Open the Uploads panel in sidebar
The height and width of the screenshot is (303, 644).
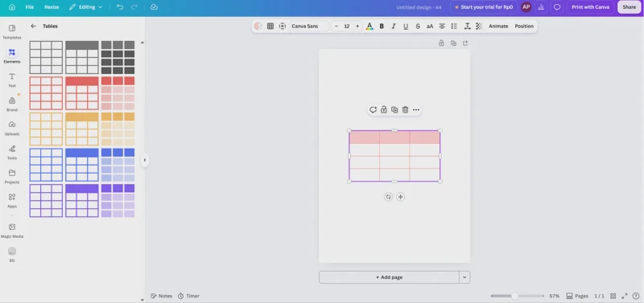point(12,128)
